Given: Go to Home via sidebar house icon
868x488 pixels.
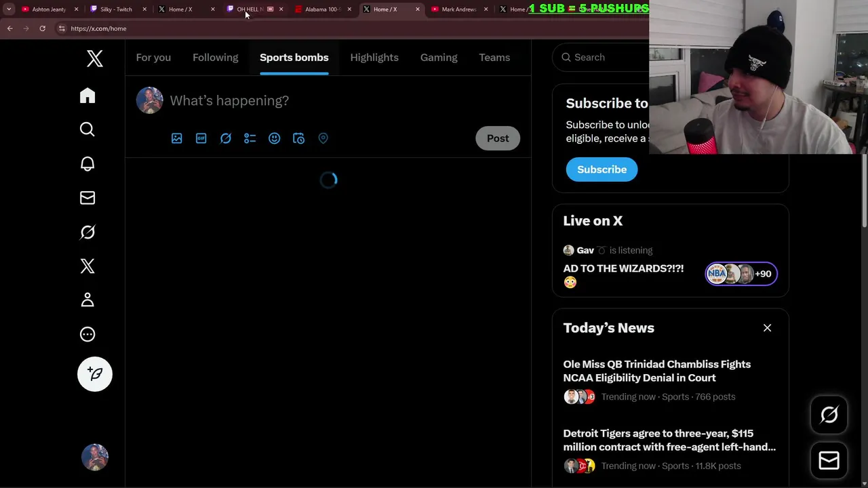Looking at the screenshot, I should pyautogui.click(x=87, y=96).
